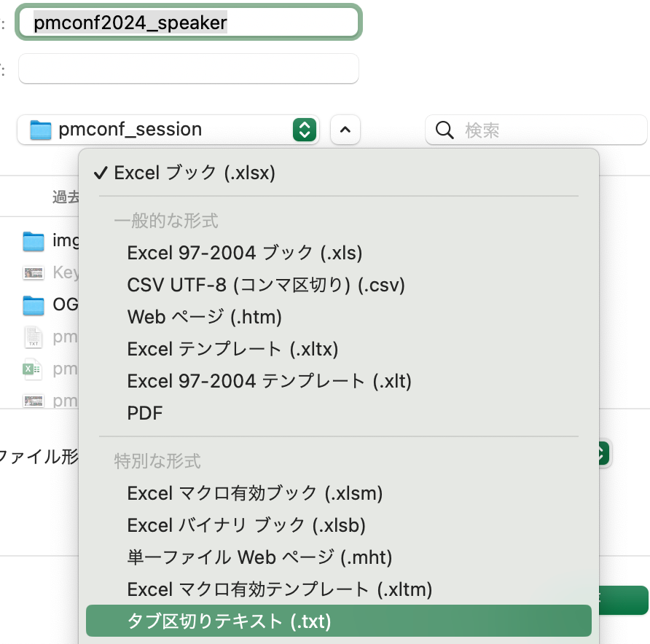The width and height of the screenshot is (650, 644).
Task: Open the img folder in the file list
Action: 32,240
